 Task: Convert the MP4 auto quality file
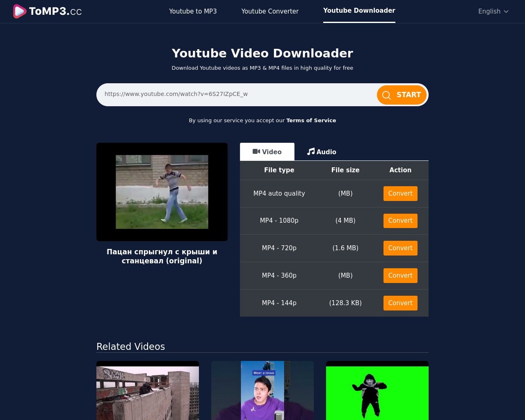(x=400, y=194)
